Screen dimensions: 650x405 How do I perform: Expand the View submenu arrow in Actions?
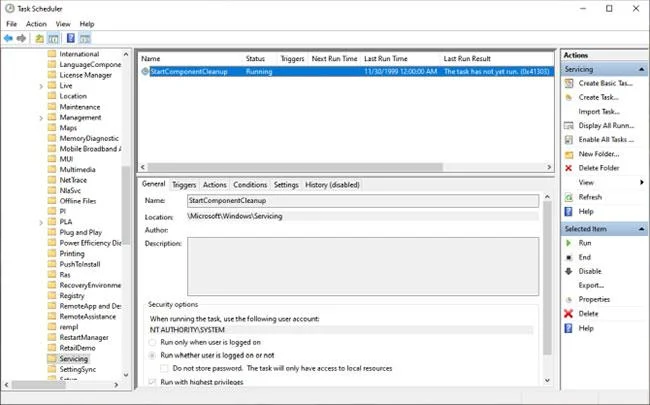pos(642,182)
